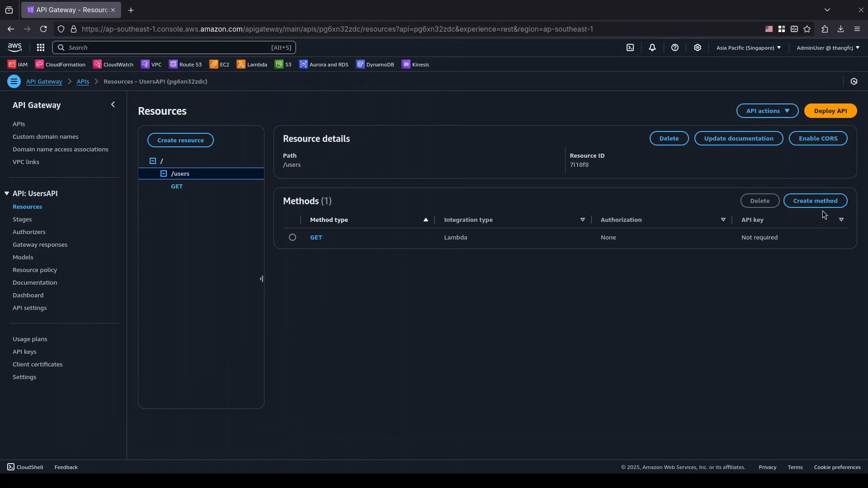Click Enable CORS button
The height and width of the screenshot is (488, 868).
(818, 139)
